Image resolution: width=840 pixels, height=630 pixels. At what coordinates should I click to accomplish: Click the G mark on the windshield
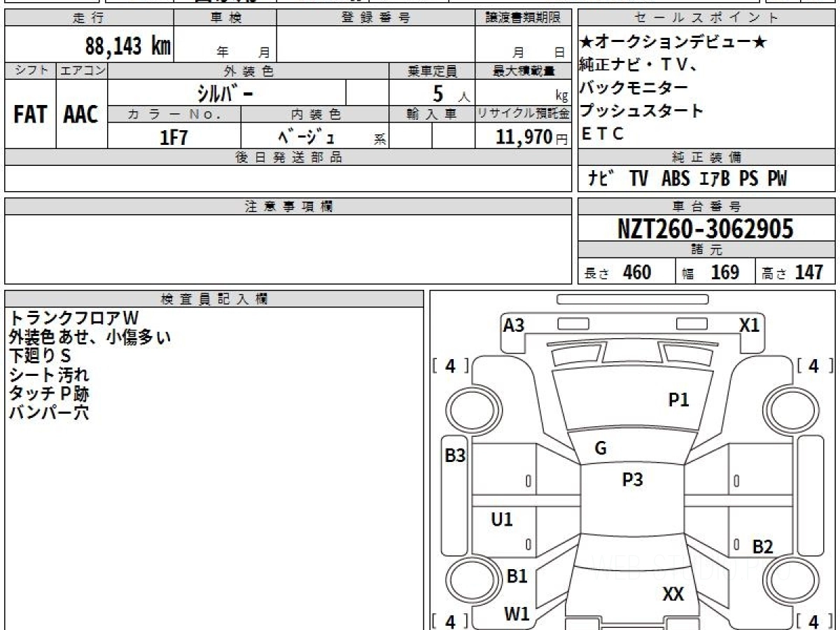[x=601, y=449]
